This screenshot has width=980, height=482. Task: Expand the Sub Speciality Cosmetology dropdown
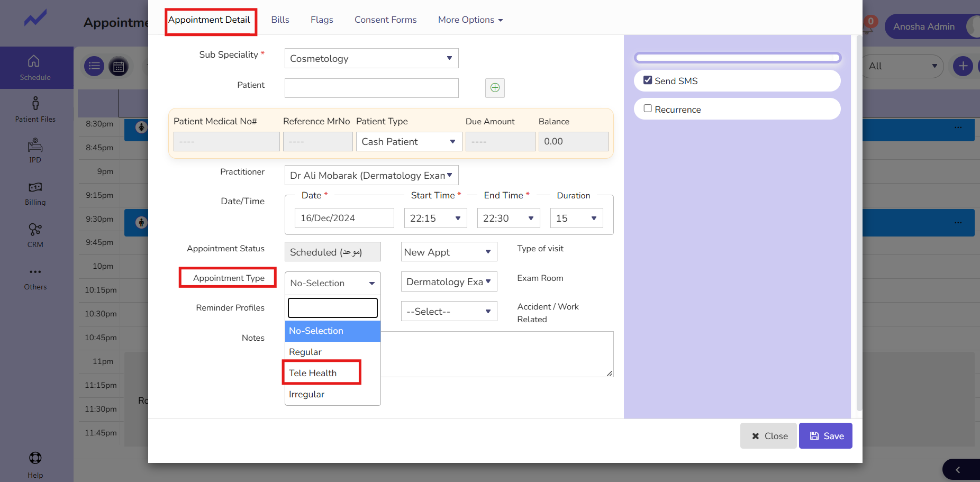coord(371,58)
